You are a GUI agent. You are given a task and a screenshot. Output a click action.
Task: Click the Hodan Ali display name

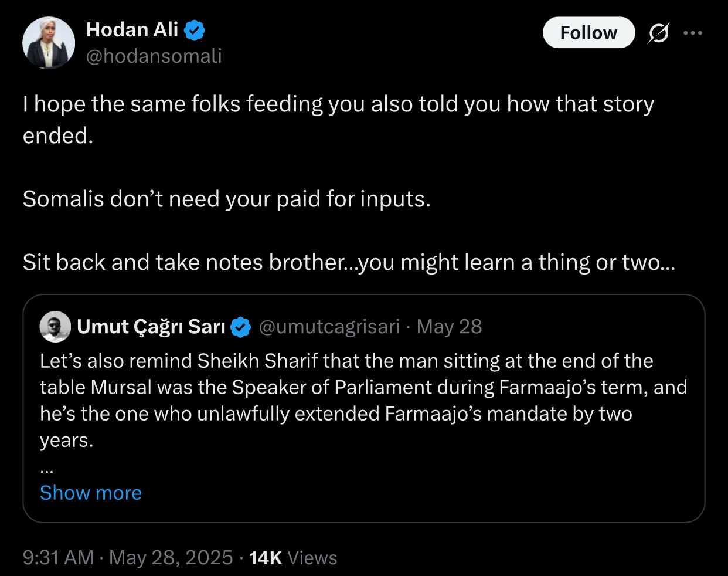(x=132, y=29)
